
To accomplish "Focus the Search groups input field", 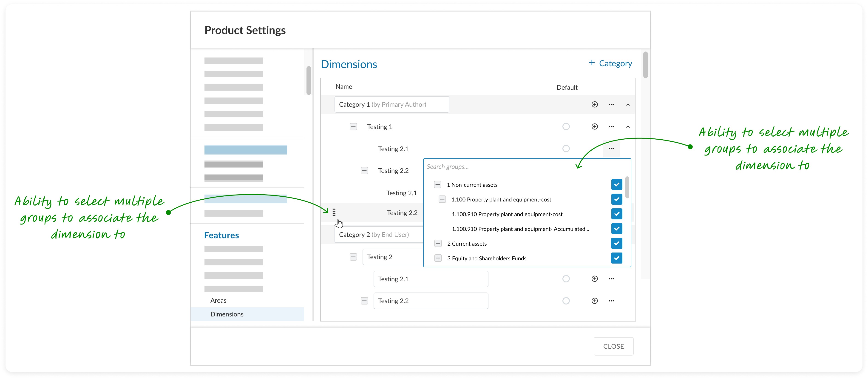I will click(527, 167).
